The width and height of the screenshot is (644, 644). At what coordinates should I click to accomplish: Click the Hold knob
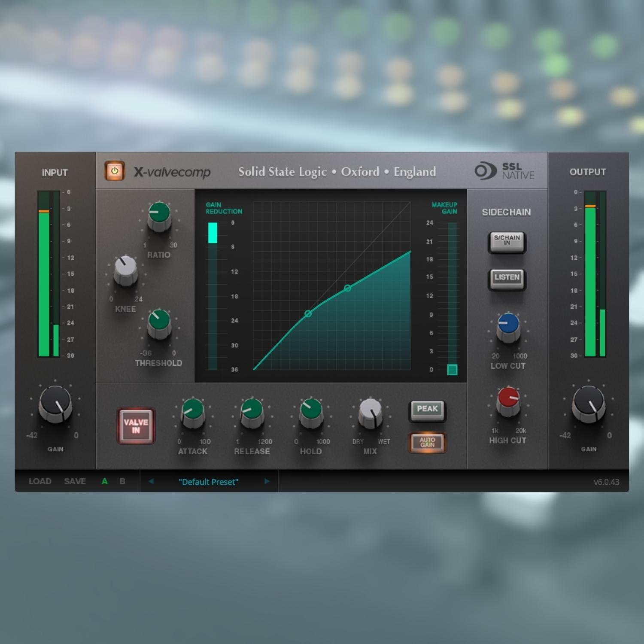coord(311,413)
